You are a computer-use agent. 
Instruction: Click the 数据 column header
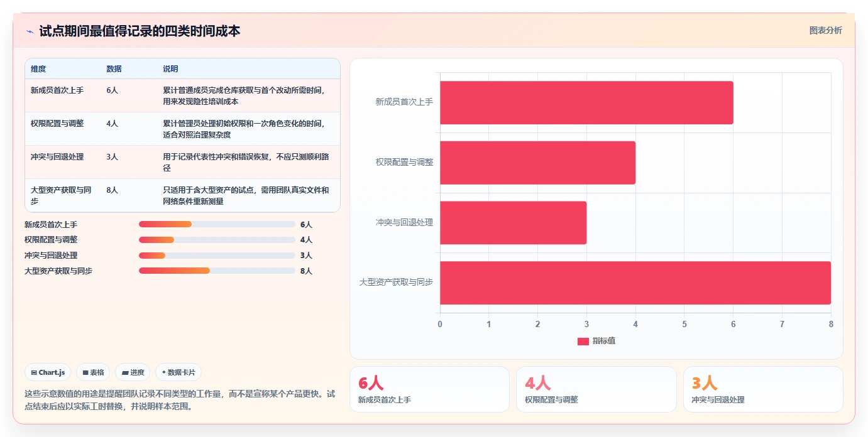pyautogui.click(x=114, y=69)
